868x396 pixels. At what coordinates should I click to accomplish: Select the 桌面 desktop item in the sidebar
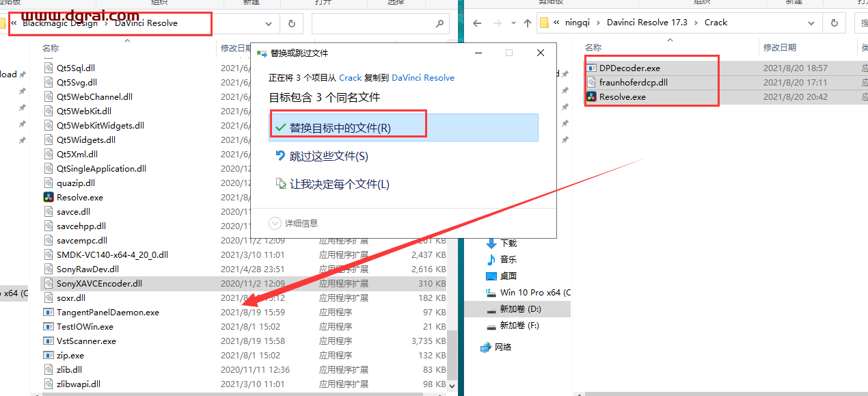[x=508, y=276]
